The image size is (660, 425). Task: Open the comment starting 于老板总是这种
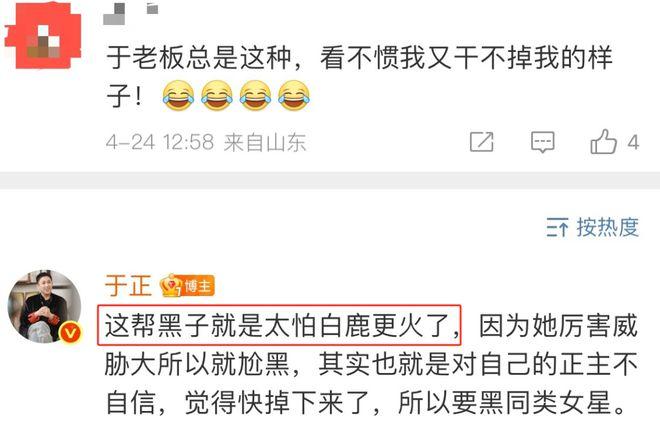[359, 77]
